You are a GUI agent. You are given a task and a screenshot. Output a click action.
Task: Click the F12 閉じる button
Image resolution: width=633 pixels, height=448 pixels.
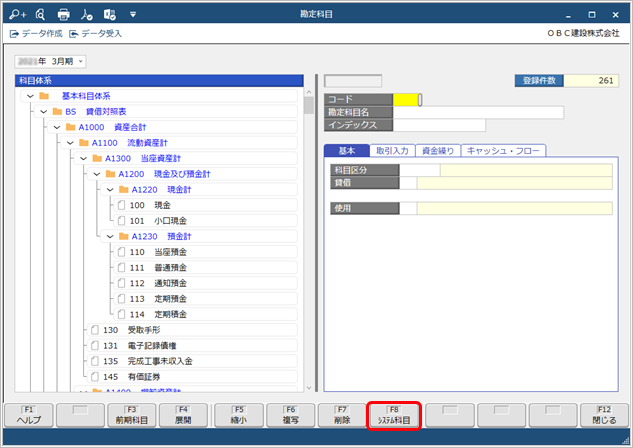(x=604, y=415)
